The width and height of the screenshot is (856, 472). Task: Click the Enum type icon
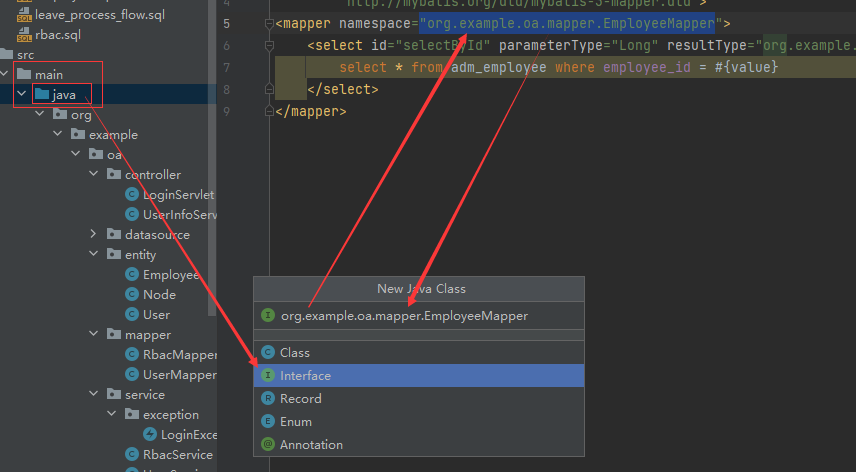(x=267, y=422)
